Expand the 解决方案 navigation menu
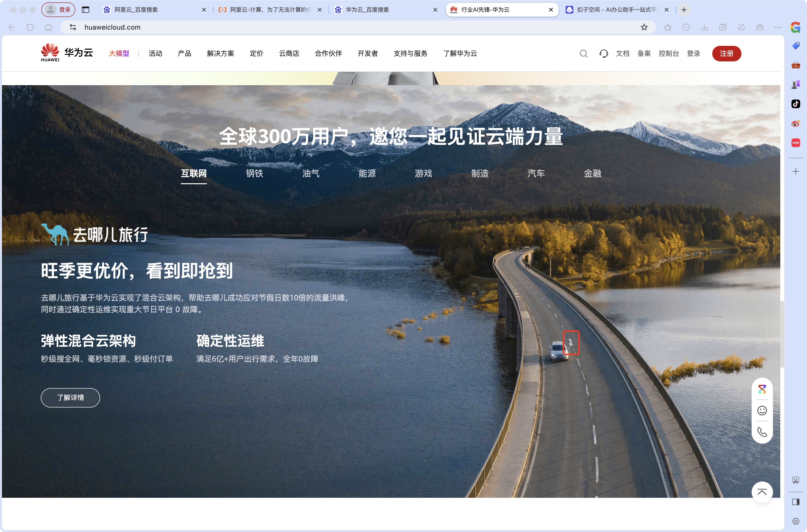 (x=220, y=54)
